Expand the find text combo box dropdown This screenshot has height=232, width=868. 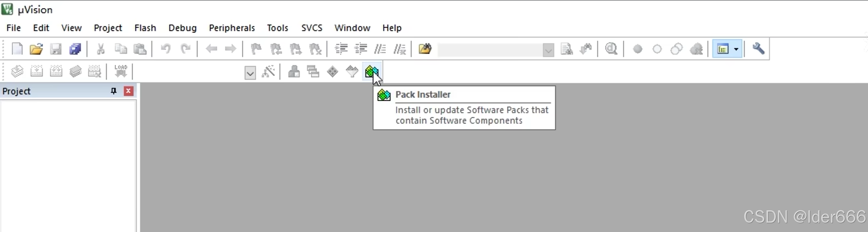point(548,50)
